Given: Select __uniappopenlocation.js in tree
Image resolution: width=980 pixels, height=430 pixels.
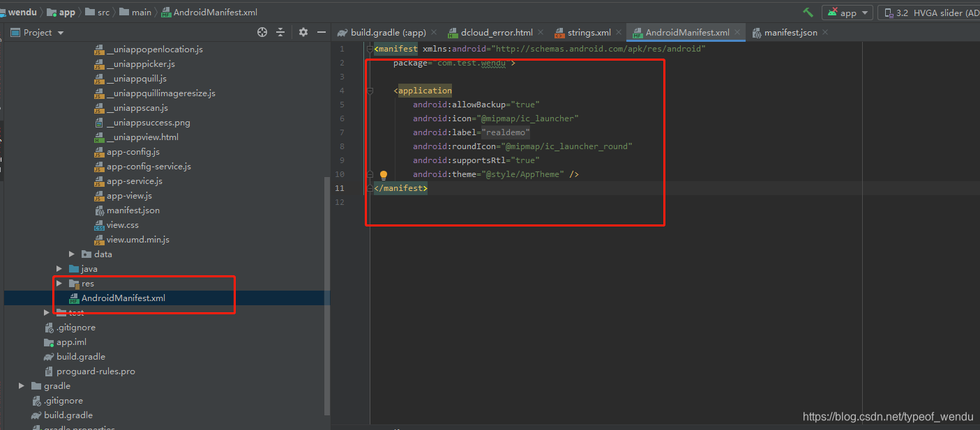Looking at the screenshot, I should click(154, 49).
